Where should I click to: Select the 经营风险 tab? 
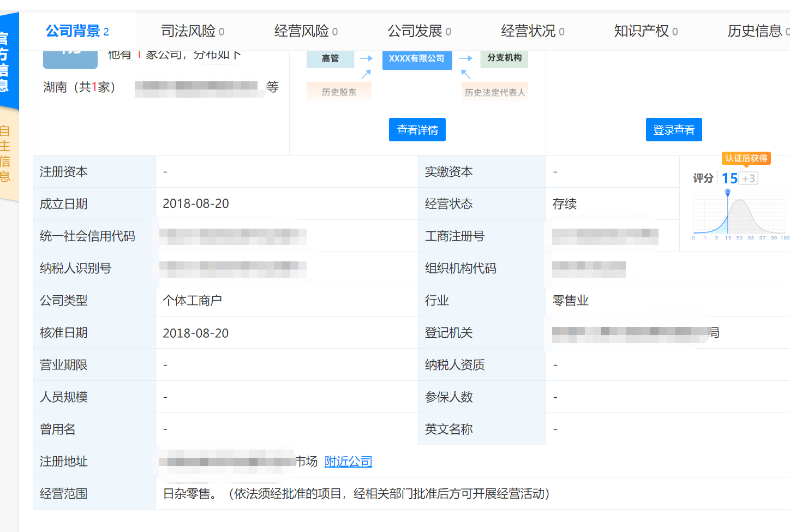[306, 31]
